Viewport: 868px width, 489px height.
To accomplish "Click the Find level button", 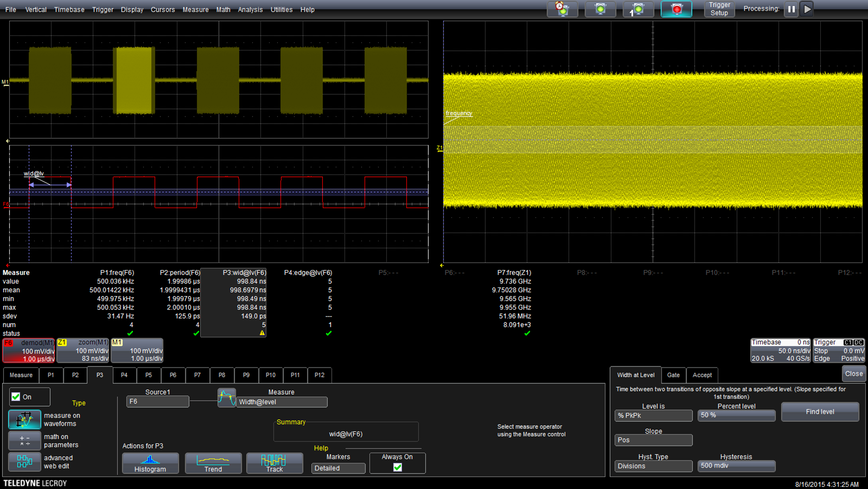I will point(820,412).
